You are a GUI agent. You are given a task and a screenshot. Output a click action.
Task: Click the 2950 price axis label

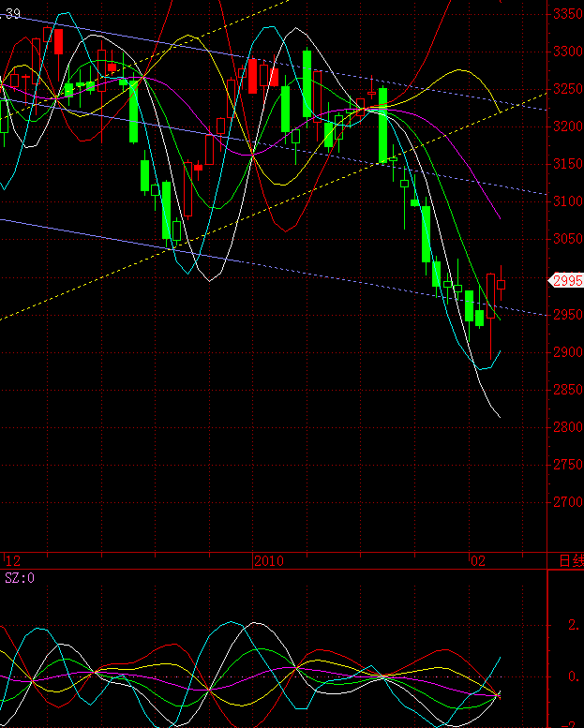568,315
